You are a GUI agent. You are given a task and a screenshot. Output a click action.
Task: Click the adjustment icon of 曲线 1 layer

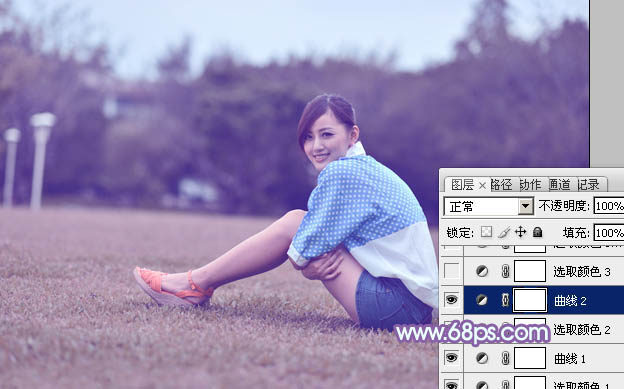(482, 358)
